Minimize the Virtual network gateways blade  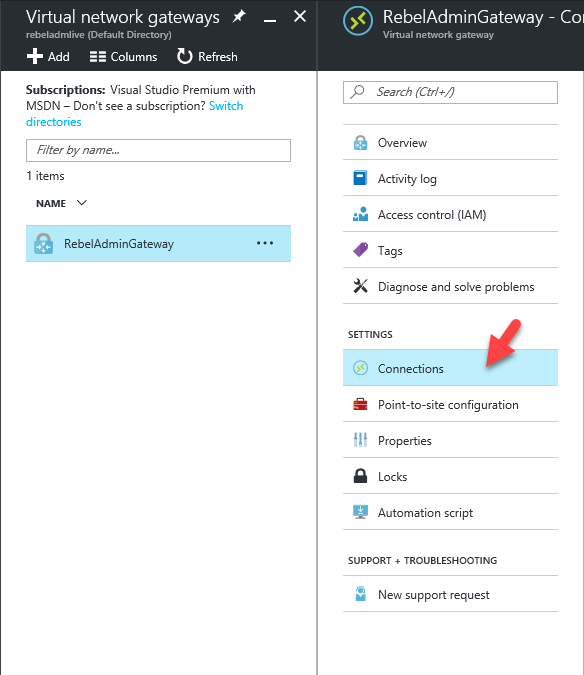click(270, 20)
